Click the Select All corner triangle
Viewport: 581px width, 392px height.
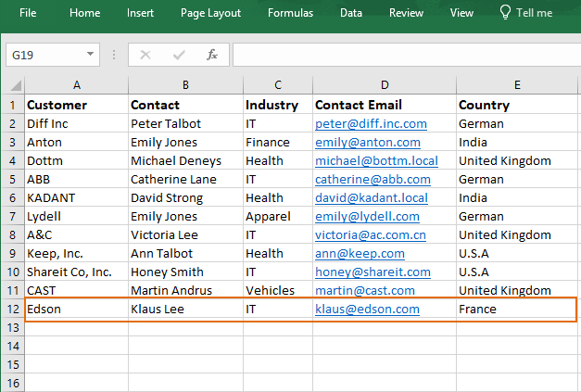click(x=15, y=85)
